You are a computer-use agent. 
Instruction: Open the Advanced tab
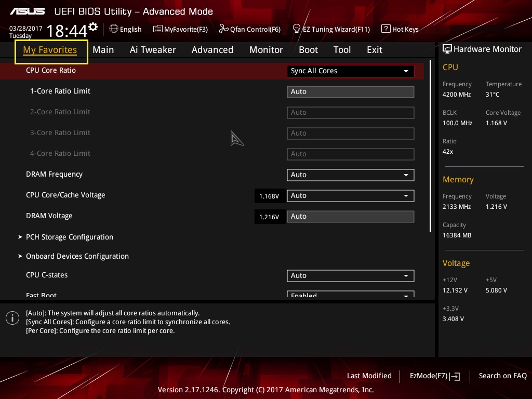(212, 50)
